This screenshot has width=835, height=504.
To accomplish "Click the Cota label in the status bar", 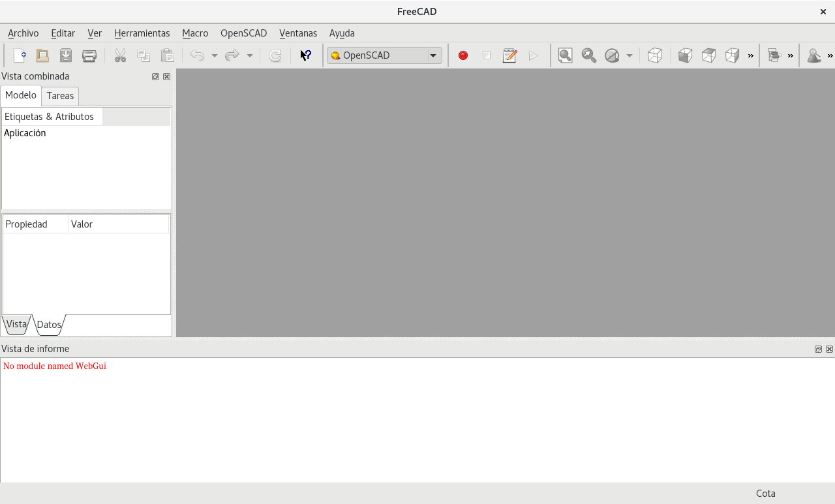I will tap(766, 494).
